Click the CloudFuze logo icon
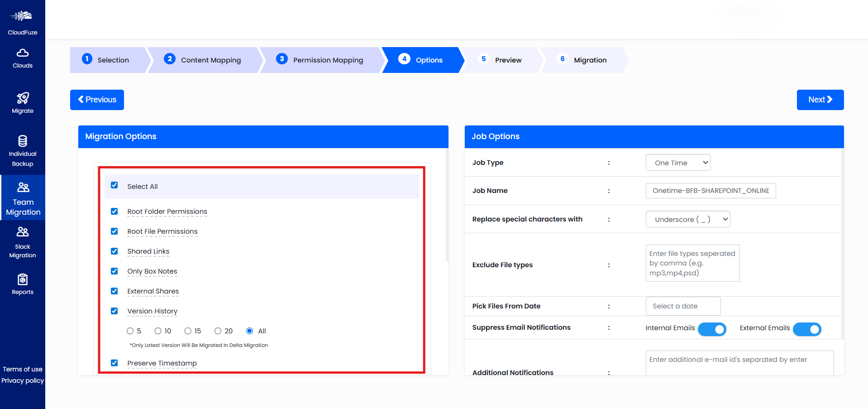 point(22,16)
